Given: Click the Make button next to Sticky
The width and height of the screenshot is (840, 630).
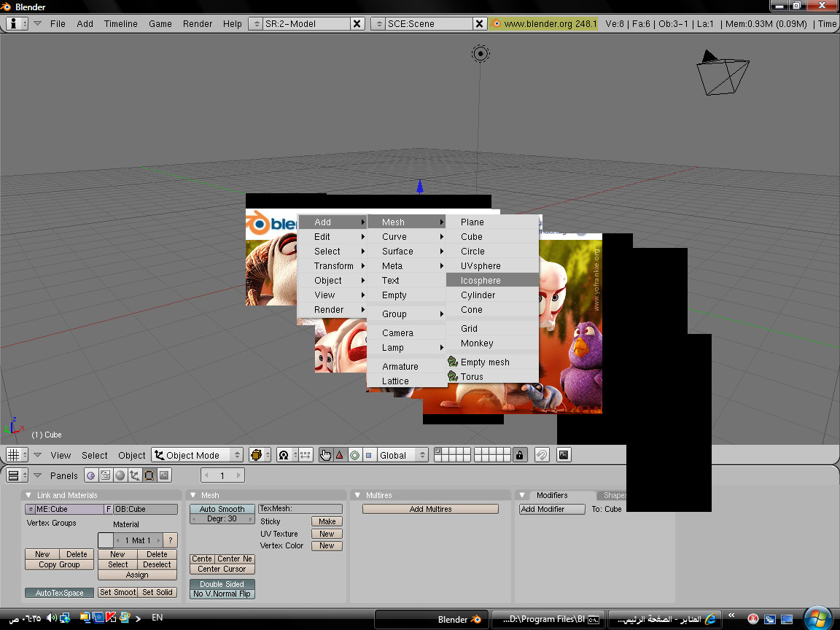Looking at the screenshot, I should pyautogui.click(x=327, y=521).
